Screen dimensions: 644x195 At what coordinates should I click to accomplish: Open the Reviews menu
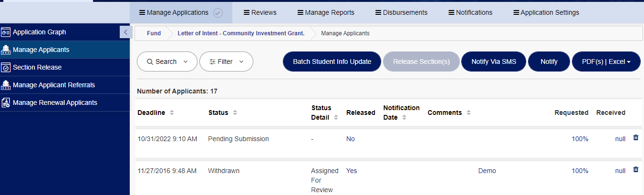pyautogui.click(x=260, y=12)
